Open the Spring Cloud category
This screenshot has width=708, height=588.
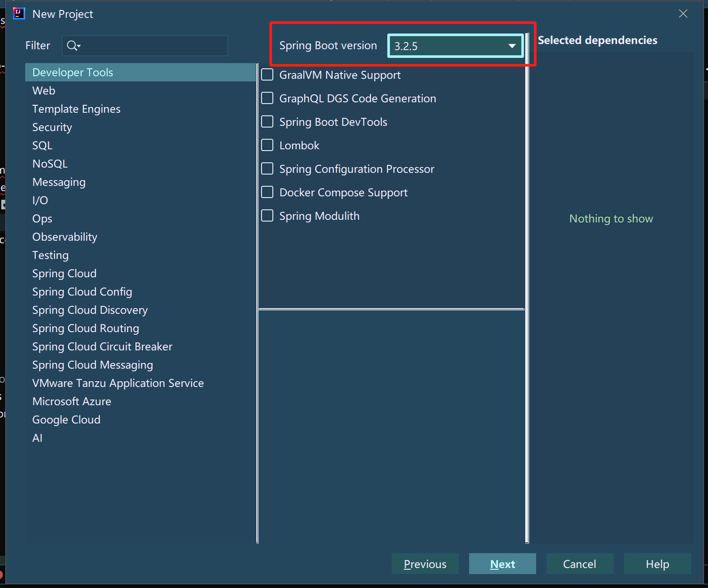point(141,273)
